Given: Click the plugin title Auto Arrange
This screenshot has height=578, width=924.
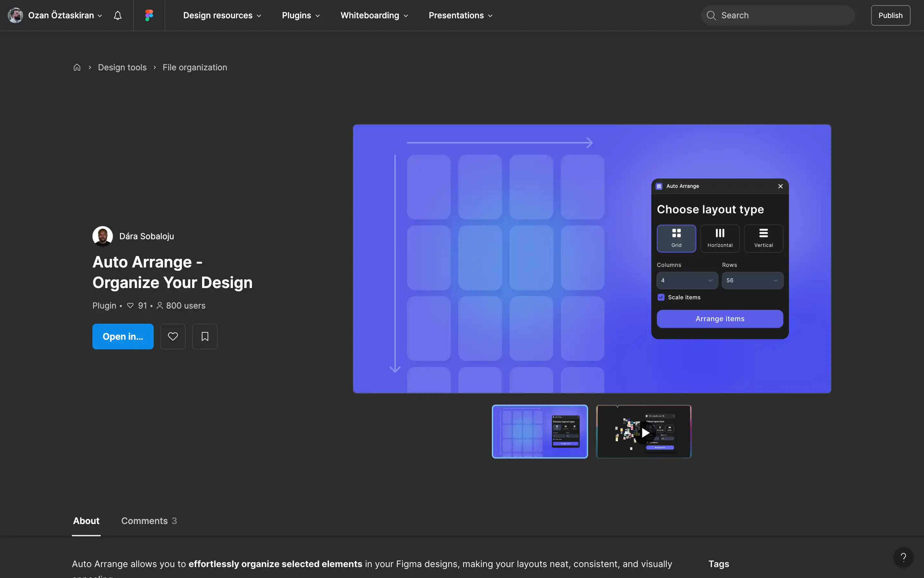Looking at the screenshot, I should [172, 272].
